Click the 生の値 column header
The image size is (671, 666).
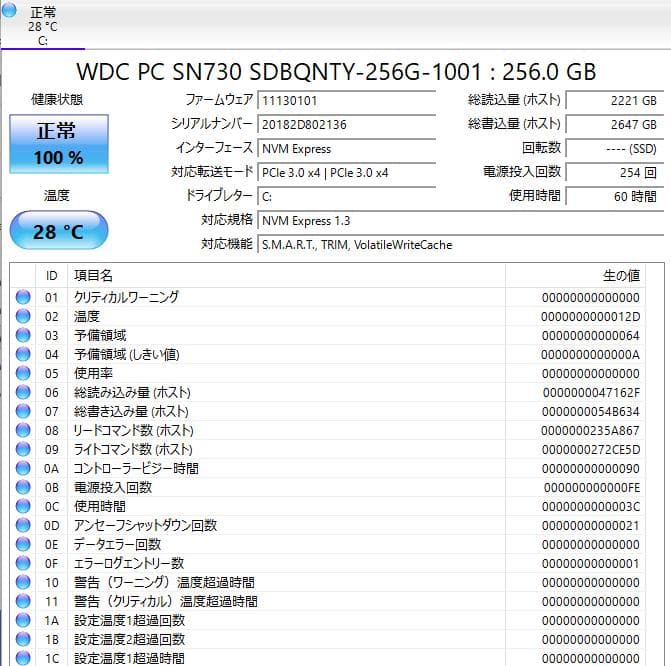tap(575, 276)
